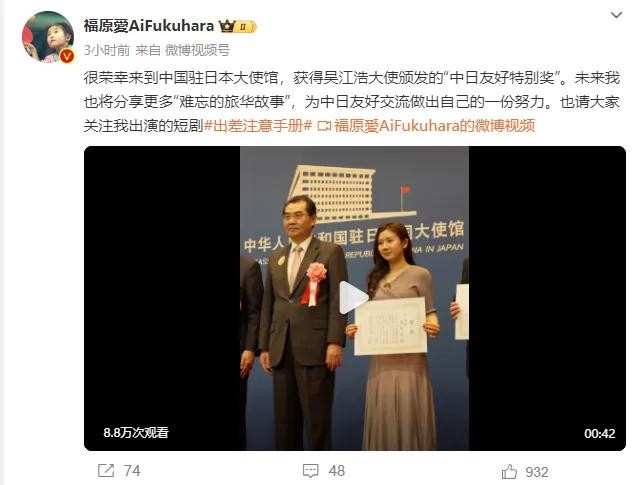Click the repost share icon

click(x=106, y=471)
